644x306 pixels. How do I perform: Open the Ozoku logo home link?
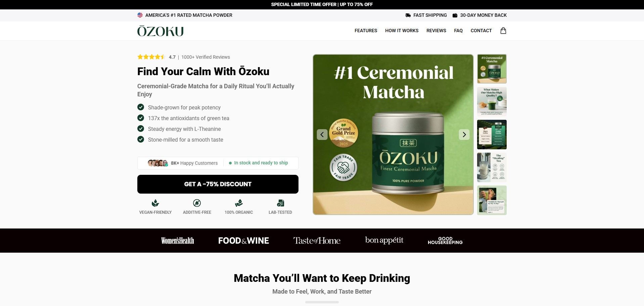(x=160, y=31)
